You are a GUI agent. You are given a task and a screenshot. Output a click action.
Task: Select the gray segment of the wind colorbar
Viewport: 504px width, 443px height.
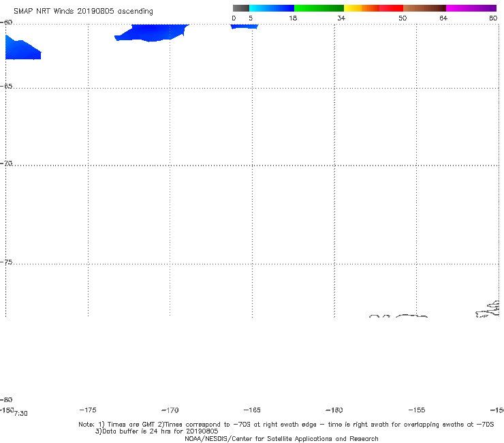click(x=241, y=8)
